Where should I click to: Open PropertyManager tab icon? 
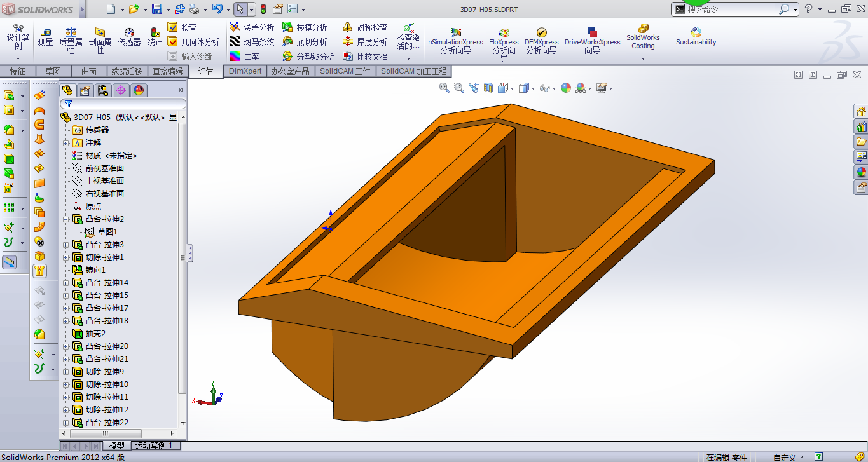click(x=85, y=90)
